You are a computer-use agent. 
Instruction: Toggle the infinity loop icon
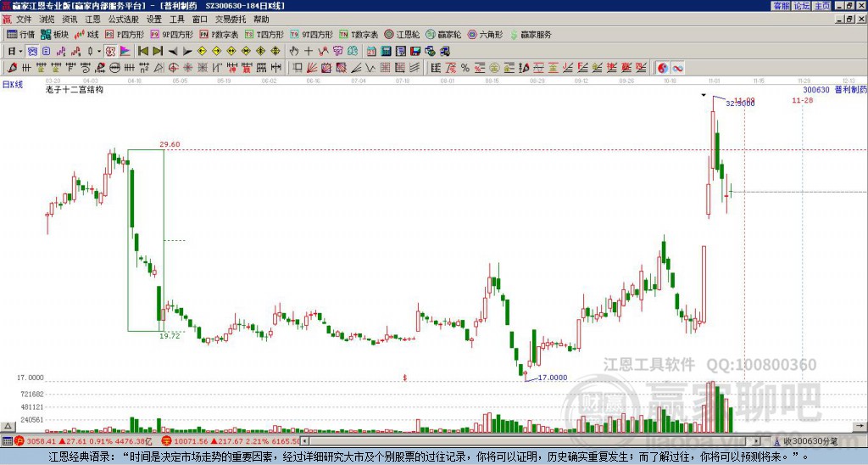click(x=677, y=68)
